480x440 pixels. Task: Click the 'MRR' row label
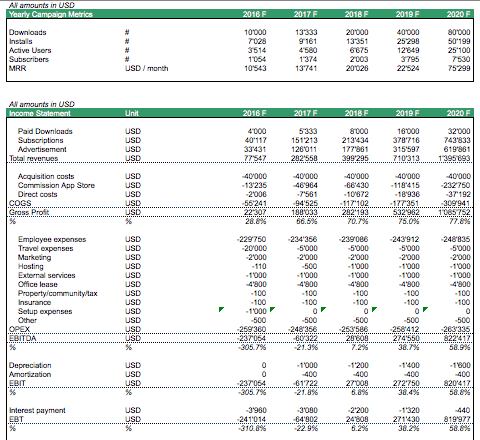[17, 68]
